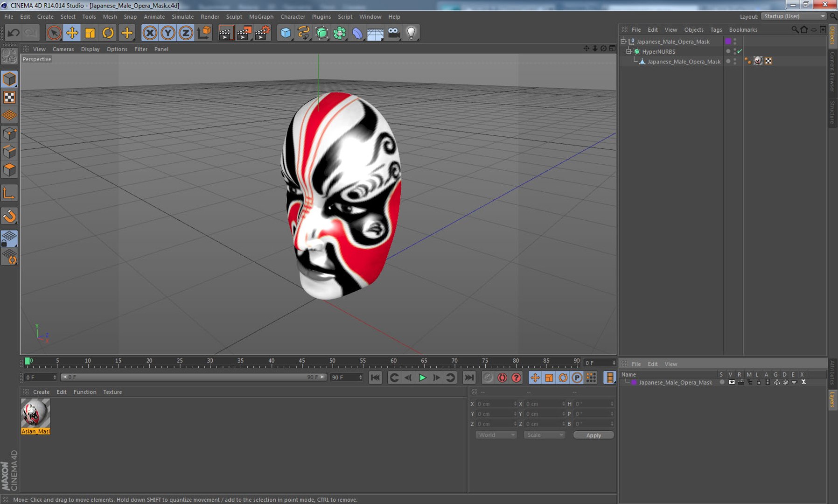Image resolution: width=838 pixels, height=504 pixels.
Task: Select the Rotate tool
Action: (x=108, y=33)
